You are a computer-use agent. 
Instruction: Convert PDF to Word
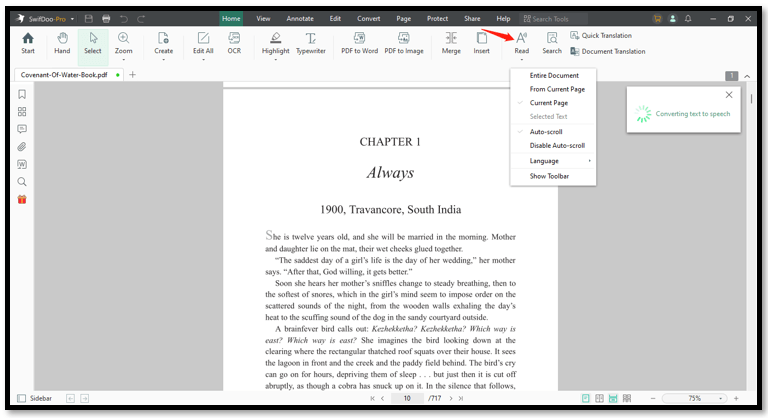click(360, 43)
